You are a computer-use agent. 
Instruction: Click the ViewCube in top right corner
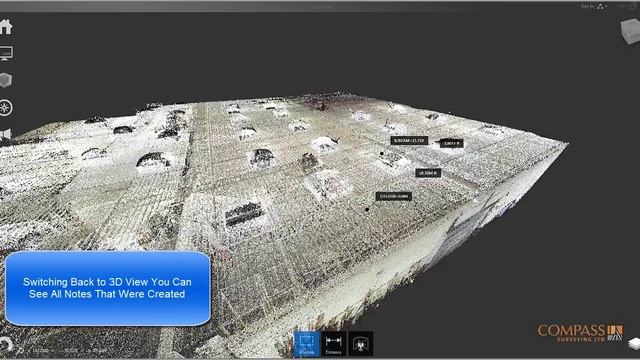pos(631,31)
